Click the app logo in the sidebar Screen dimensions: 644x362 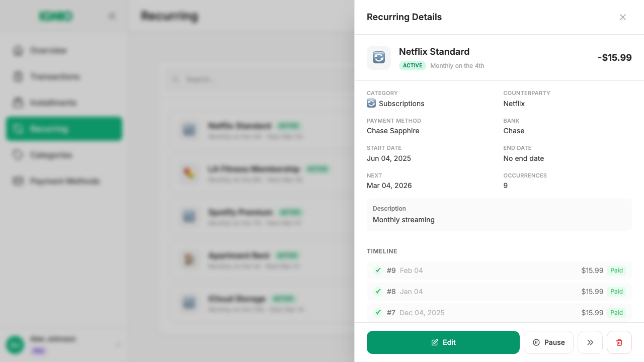coord(56,16)
